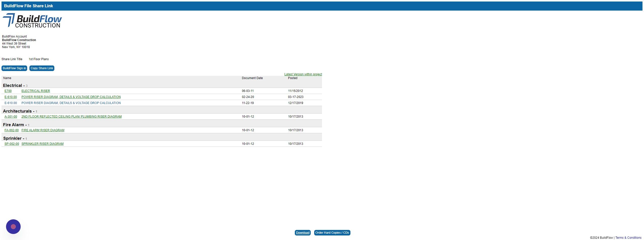The height and width of the screenshot is (240, 644).
Task: Open sheet number A-301-00 link
Action: click(x=11, y=117)
